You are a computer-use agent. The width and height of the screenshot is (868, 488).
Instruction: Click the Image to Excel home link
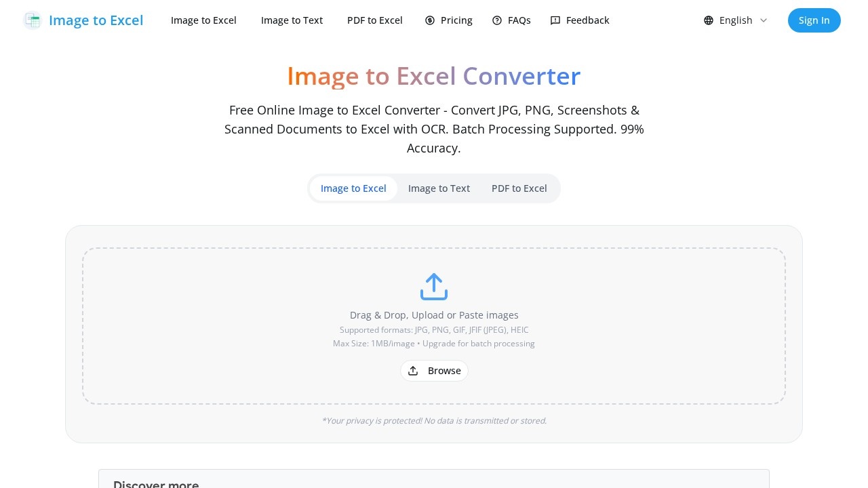pyautogui.click(x=203, y=20)
